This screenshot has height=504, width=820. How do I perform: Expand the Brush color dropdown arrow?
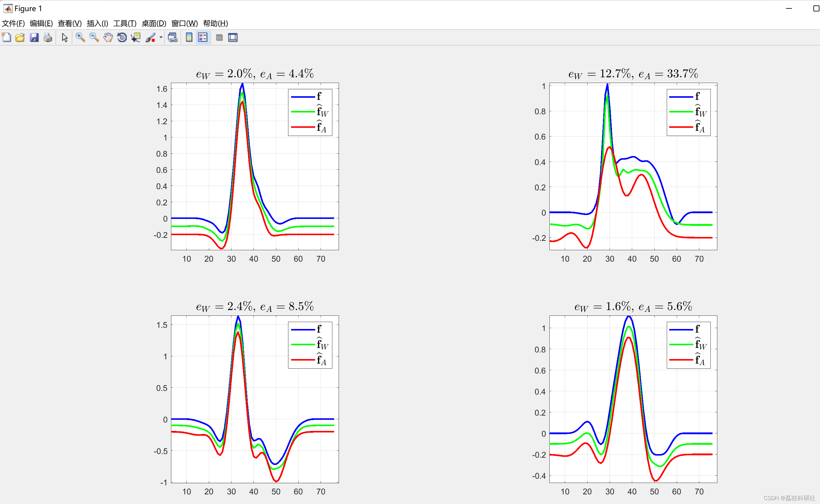(161, 37)
